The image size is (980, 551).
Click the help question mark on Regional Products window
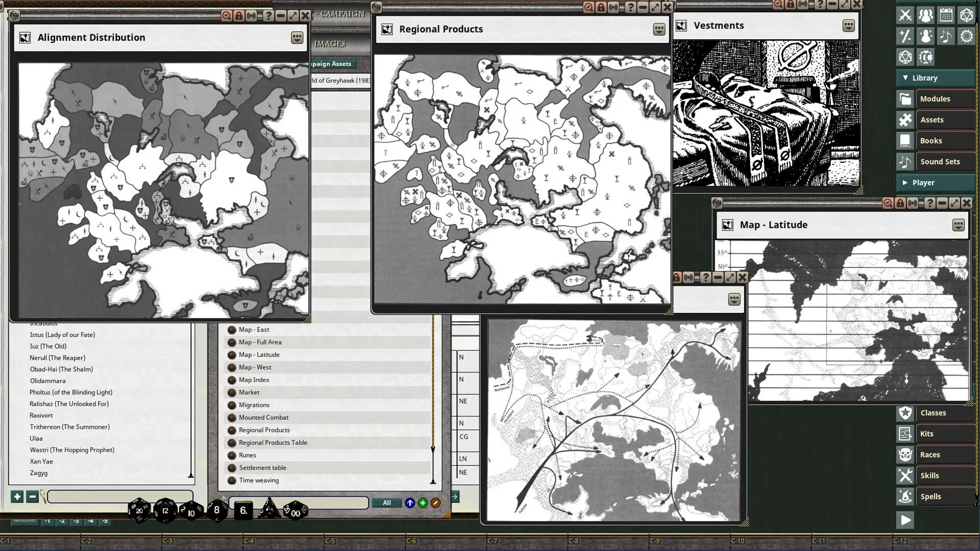tap(631, 8)
